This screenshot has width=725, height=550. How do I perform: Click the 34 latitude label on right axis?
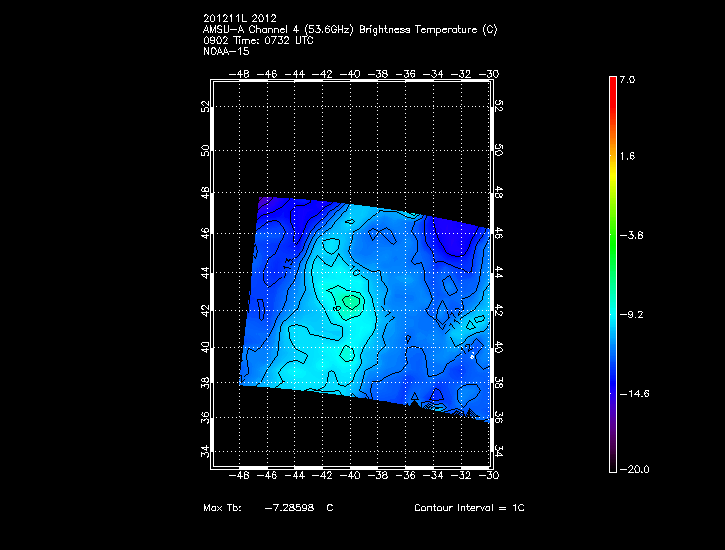[500, 453]
